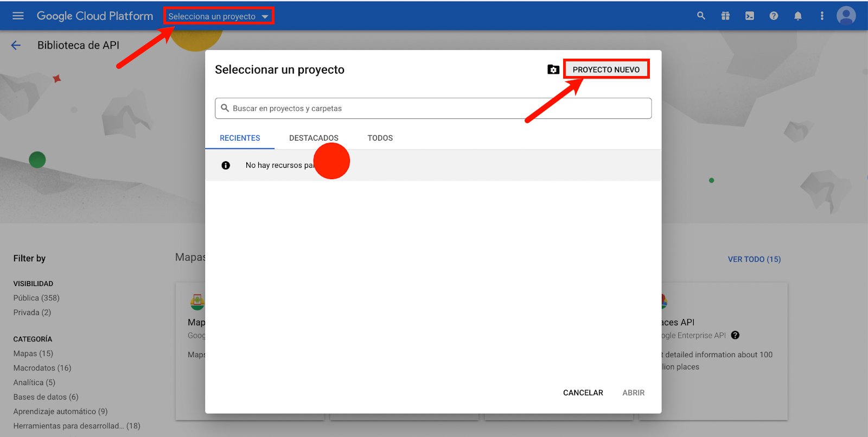Click the Google Cloud Platform logo

[95, 16]
